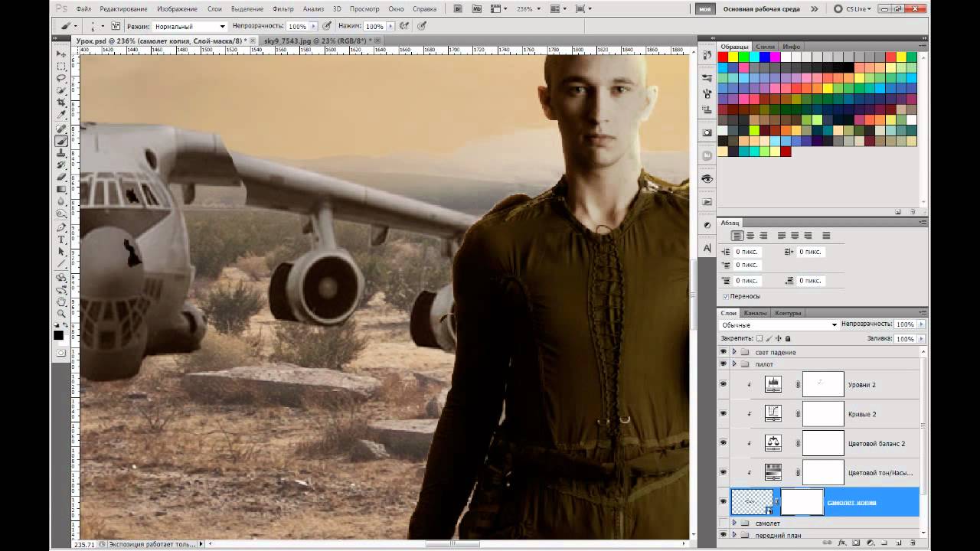Hide the свет падение layer group
This screenshot has width=980, height=551.
pos(723,352)
